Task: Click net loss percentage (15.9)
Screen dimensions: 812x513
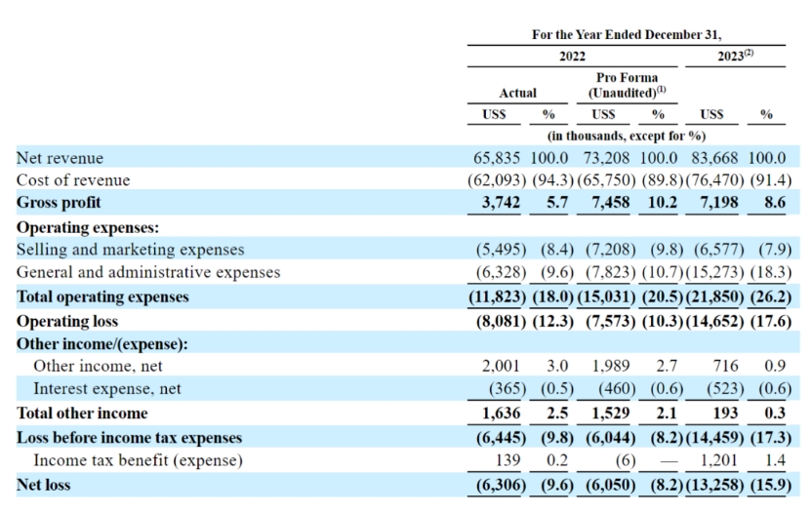Action: (x=771, y=485)
